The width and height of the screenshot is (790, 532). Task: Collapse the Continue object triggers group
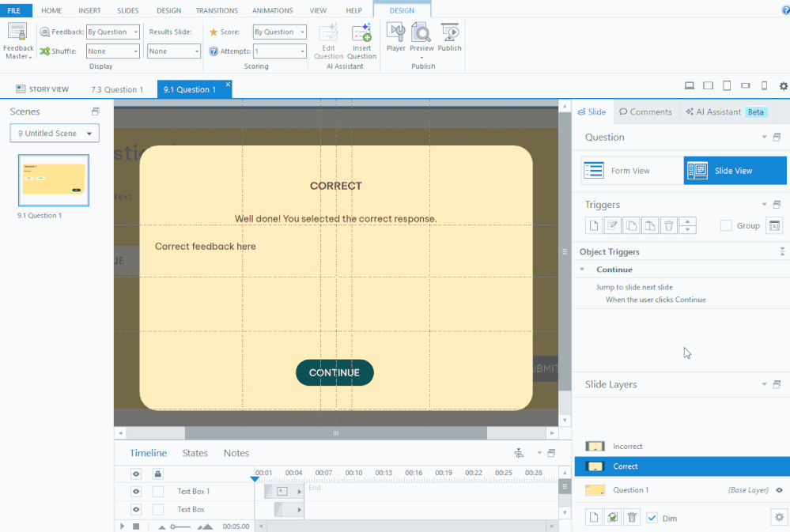coord(583,270)
